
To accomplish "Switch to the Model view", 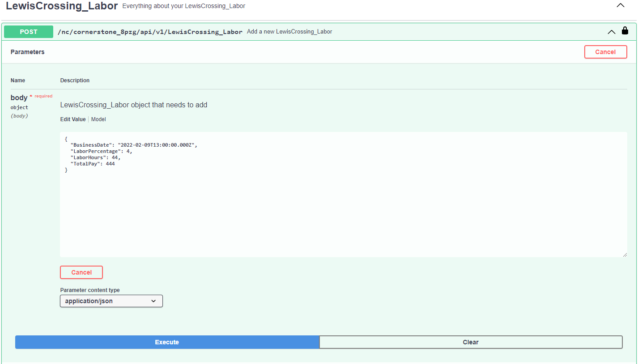I will coord(98,119).
